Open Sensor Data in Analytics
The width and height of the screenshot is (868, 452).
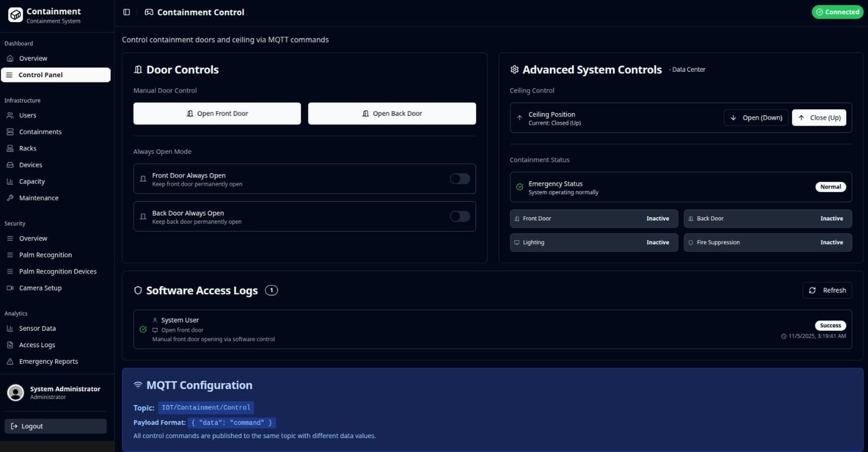37,329
